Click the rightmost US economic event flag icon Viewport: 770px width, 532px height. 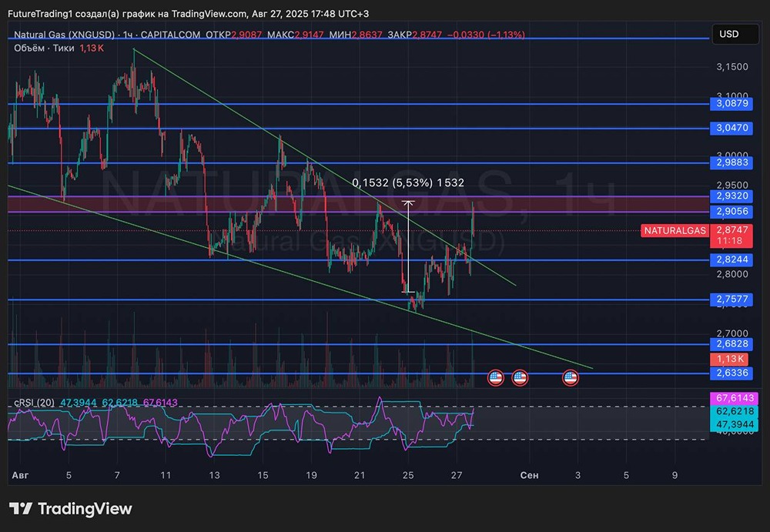pyautogui.click(x=570, y=378)
